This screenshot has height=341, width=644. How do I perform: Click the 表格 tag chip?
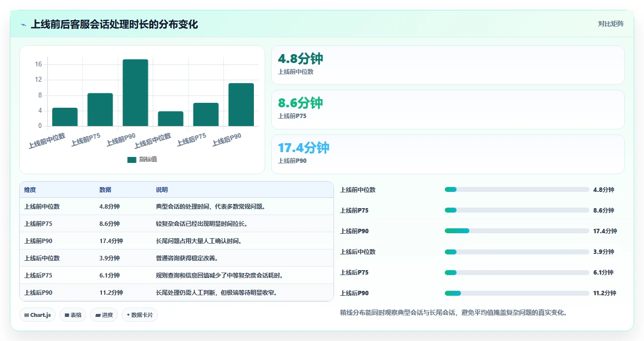(73, 315)
